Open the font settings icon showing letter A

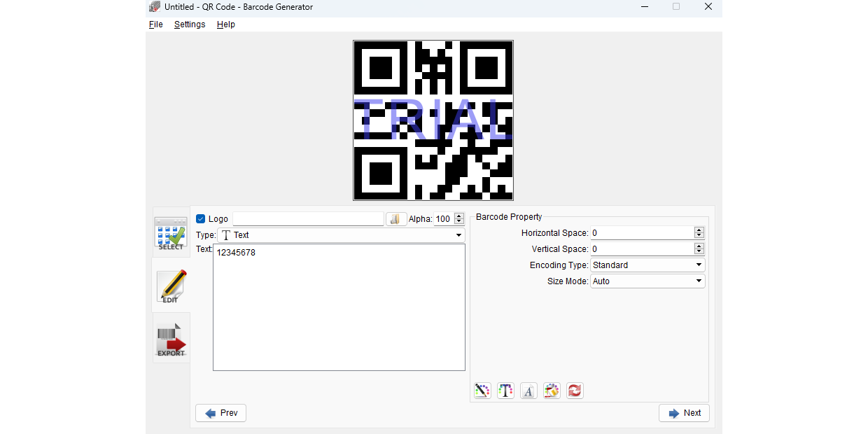point(528,391)
